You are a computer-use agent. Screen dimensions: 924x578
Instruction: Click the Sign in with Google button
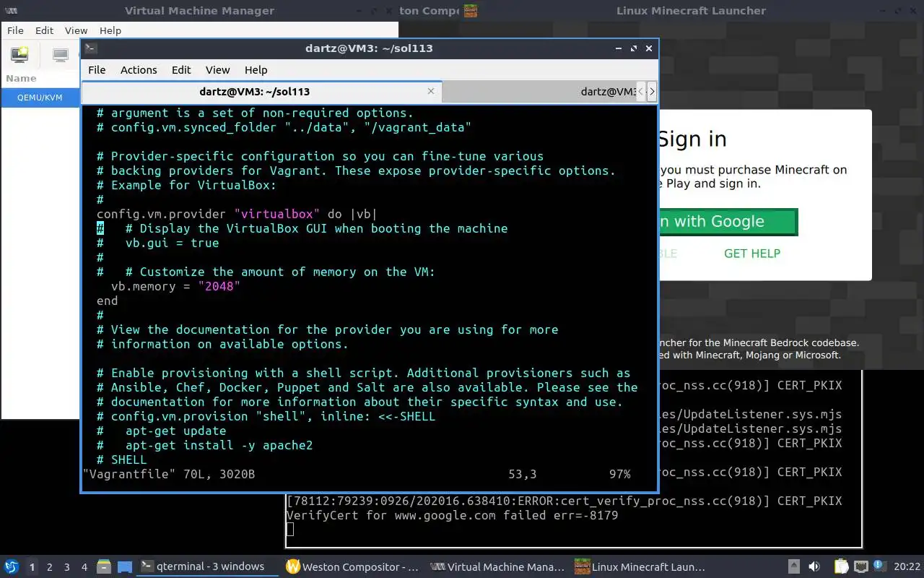click(x=728, y=222)
